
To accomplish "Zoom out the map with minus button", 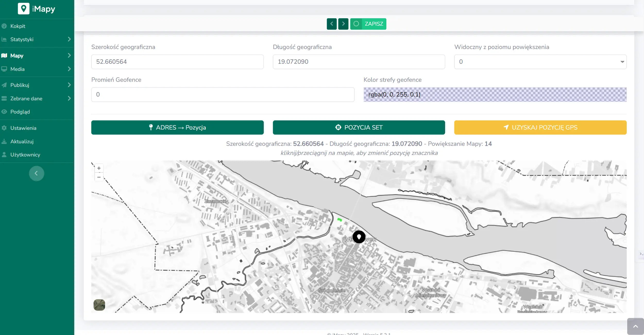I will coord(99,177).
